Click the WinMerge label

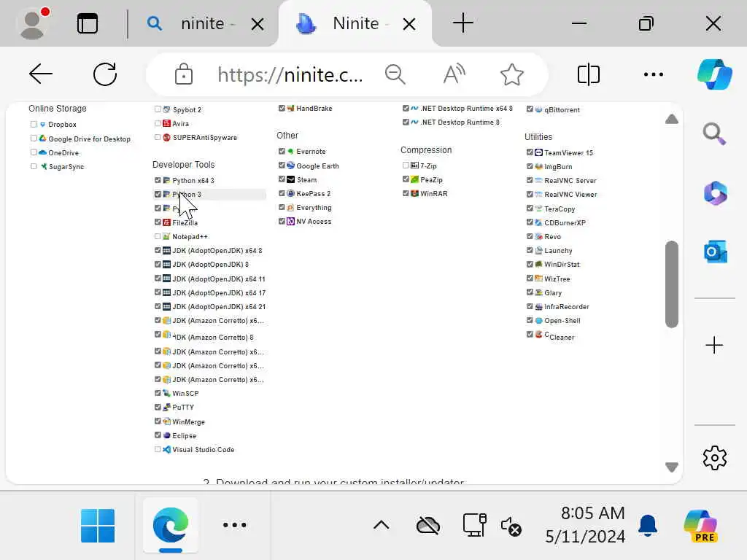(x=188, y=422)
